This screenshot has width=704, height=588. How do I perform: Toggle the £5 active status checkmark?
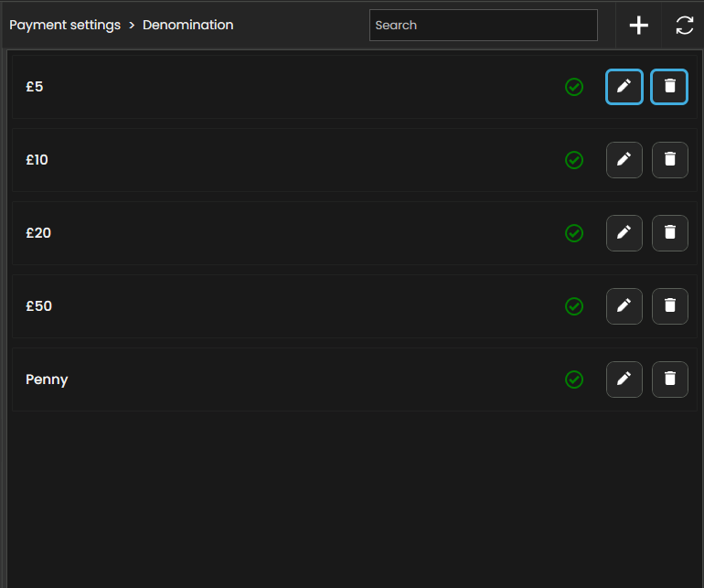pyautogui.click(x=574, y=87)
